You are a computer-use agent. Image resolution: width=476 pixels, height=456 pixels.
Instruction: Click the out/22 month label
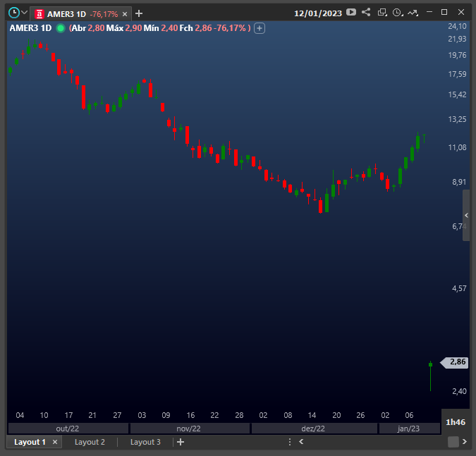pos(68,429)
